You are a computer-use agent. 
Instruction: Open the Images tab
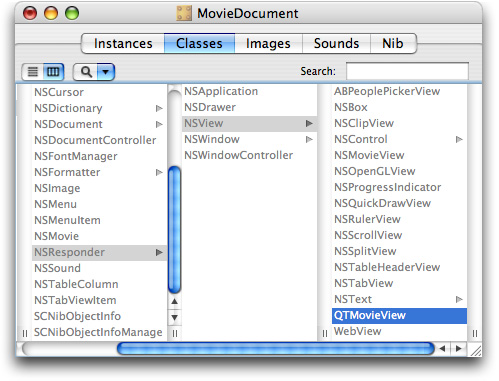point(268,43)
